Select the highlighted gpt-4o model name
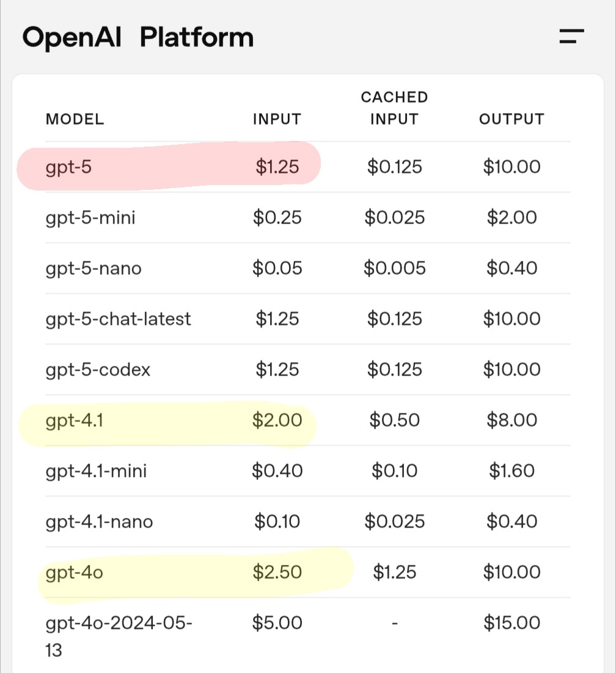The width and height of the screenshot is (616, 673). [x=75, y=573]
